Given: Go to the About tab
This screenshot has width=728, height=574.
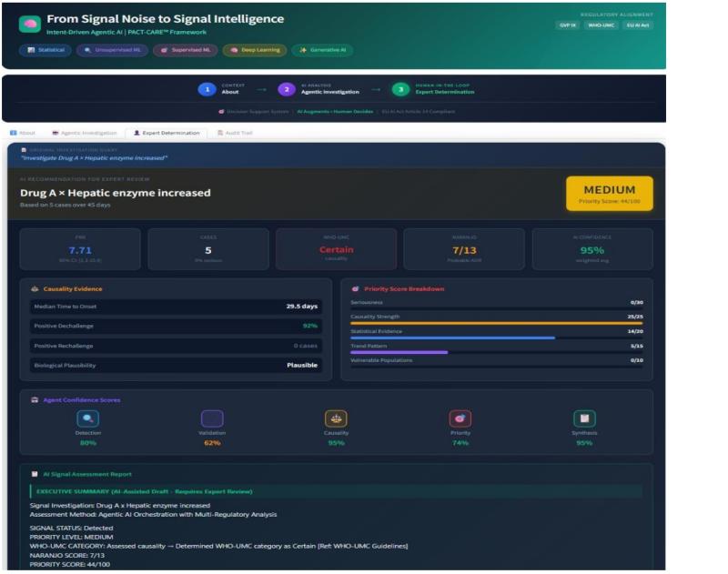Looking at the screenshot, I should 23,133.
